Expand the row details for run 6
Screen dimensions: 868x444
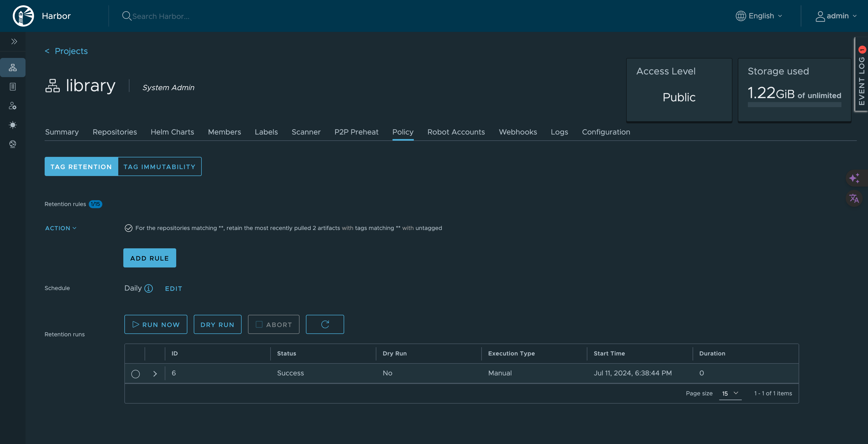click(155, 374)
